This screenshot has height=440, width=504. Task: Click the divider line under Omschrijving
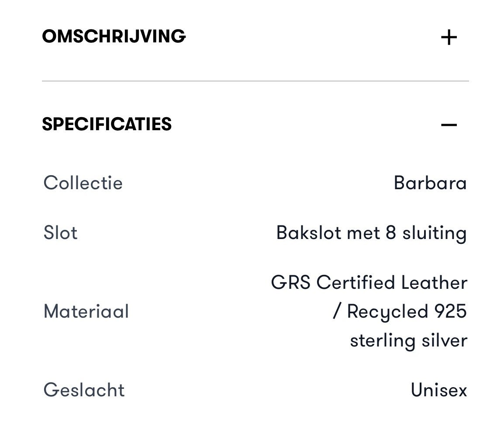pos(255,81)
